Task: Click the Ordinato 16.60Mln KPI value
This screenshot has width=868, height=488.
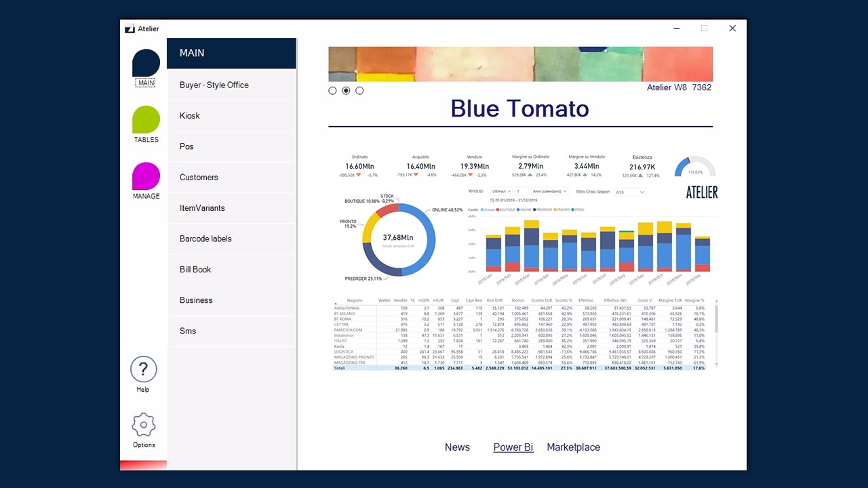Action: point(359,166)
